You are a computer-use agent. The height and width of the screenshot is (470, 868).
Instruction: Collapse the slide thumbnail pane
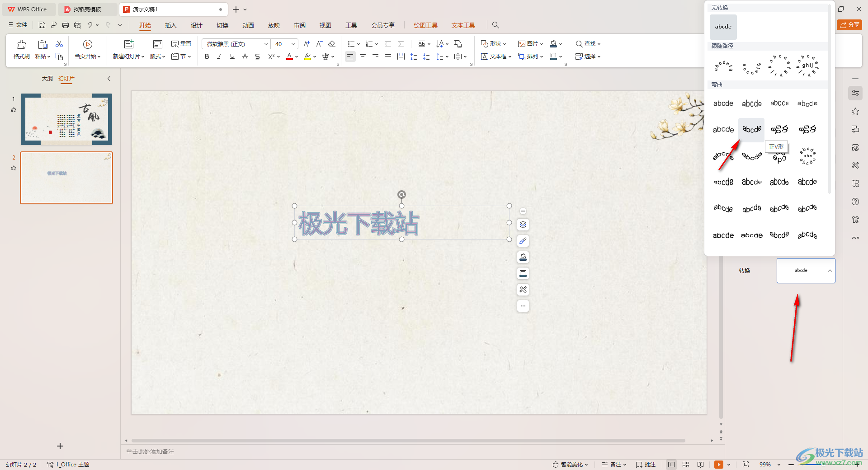109,79
